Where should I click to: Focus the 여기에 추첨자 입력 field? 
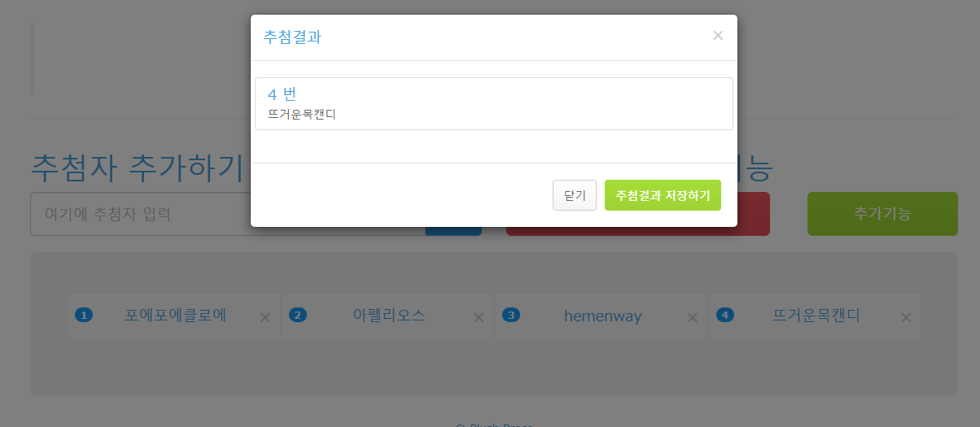point(140,214)
